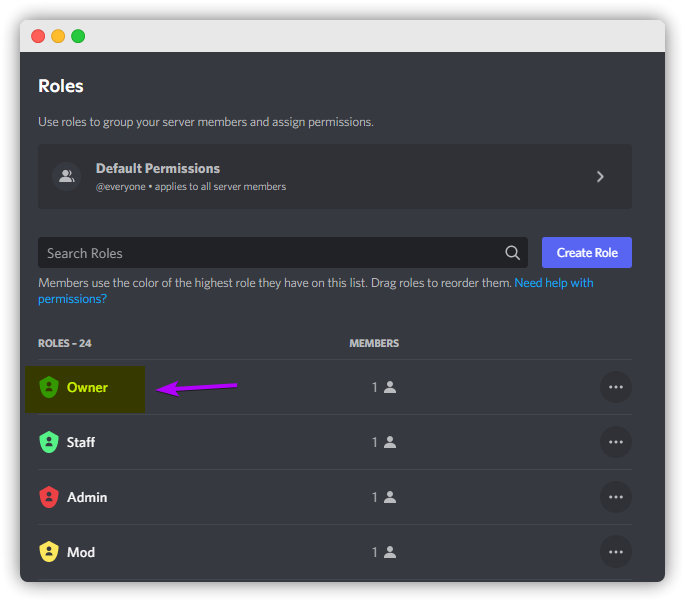Focus the Search Roles input field
This screenshot has height=602, width=685.
point(283,253)
